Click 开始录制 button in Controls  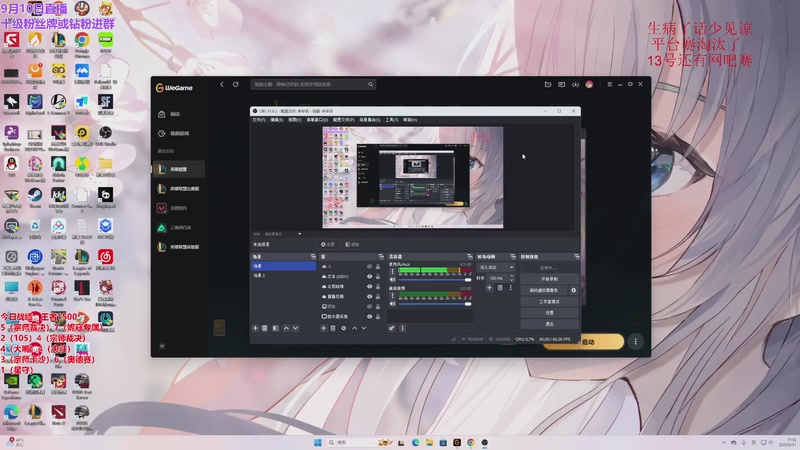coord(549,279)
